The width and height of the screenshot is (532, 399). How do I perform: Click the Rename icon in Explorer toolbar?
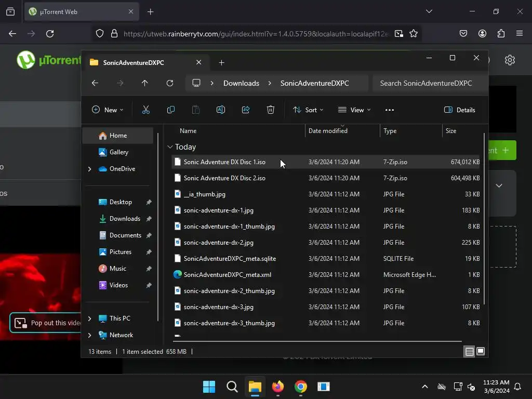(x=220, y=110)
